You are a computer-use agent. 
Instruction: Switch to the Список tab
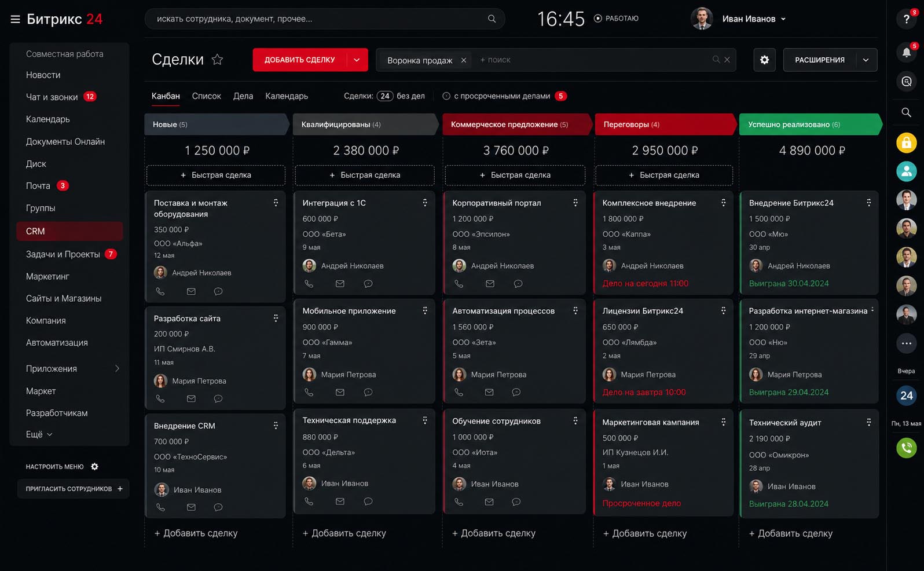(x=207, y=96)
